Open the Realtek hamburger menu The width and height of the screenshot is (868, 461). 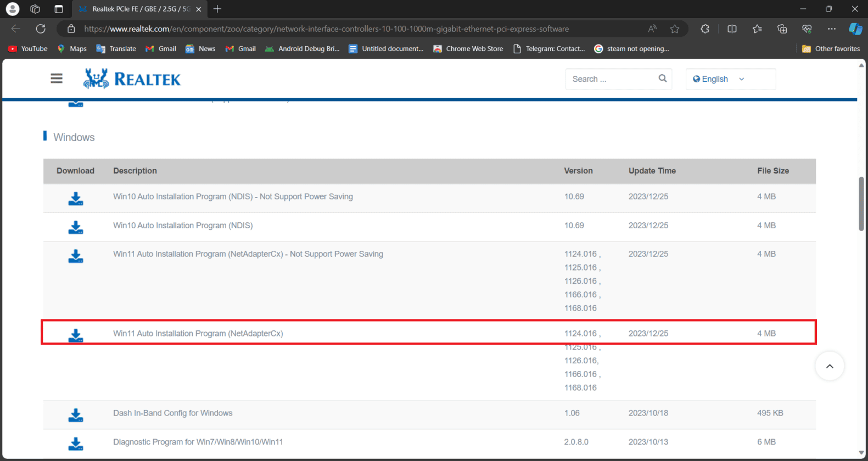coord(57,78)
